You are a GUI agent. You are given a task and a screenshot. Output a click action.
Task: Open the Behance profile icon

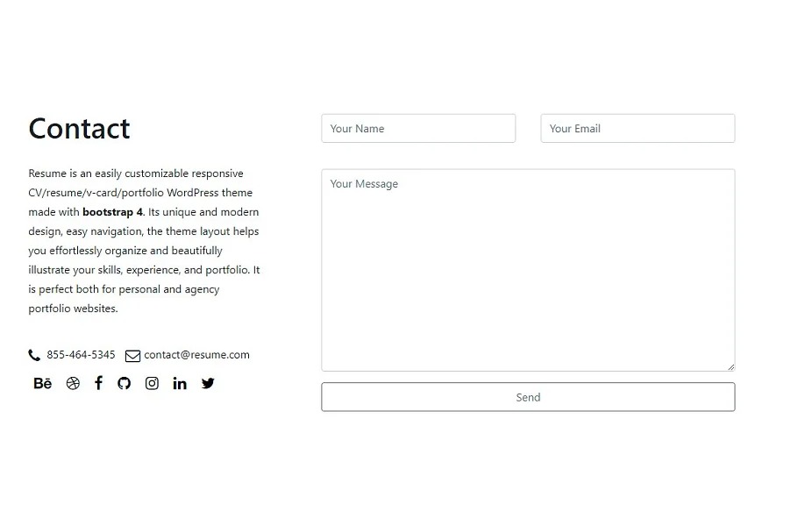pyautogui.click(x=42, y=383)
